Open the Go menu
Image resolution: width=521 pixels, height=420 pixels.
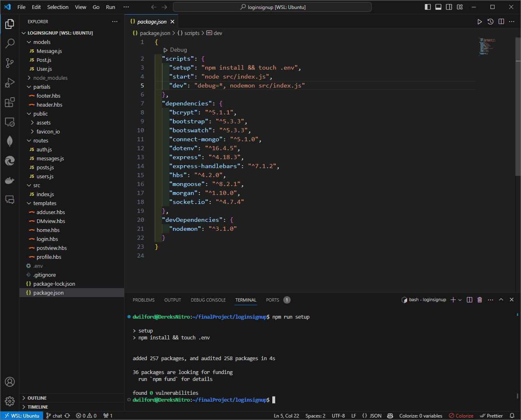96,7
